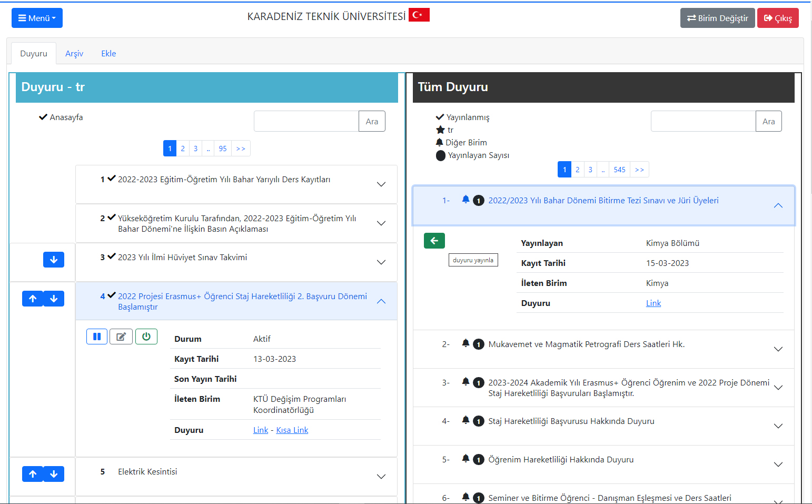Click the checkmark on Bahar Yarıyılı Ders Kayıtları
812x504 pixels.
(x=112, y=179)
